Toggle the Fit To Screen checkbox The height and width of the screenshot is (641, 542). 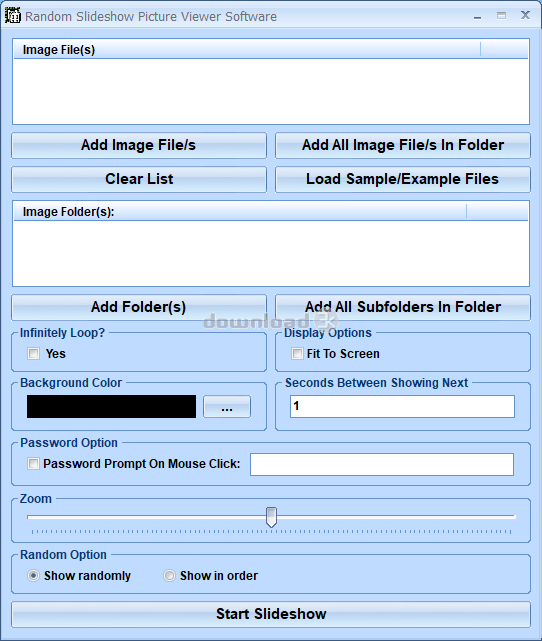pos(297,353)
